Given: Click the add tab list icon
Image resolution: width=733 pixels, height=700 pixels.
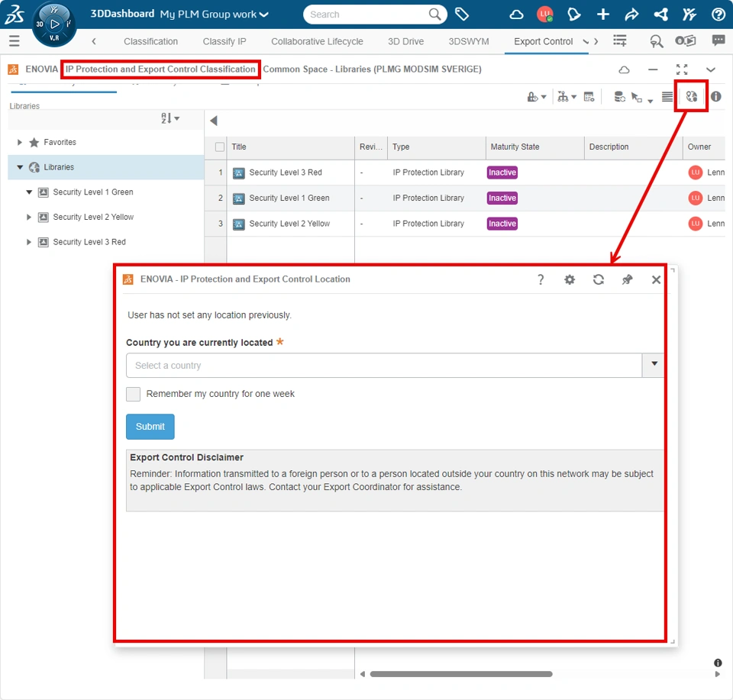Looking at the screenshot, I should [x=620, y=41].
